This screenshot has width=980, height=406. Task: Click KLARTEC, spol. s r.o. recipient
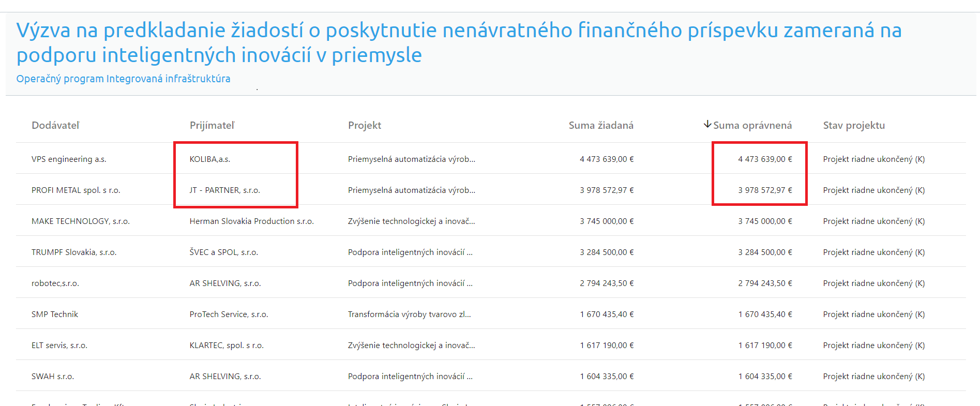[227, 345]
